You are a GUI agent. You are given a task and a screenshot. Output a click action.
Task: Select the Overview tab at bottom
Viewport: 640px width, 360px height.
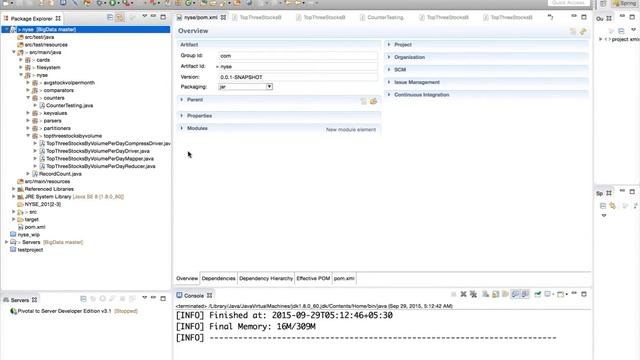click(187, 278)
